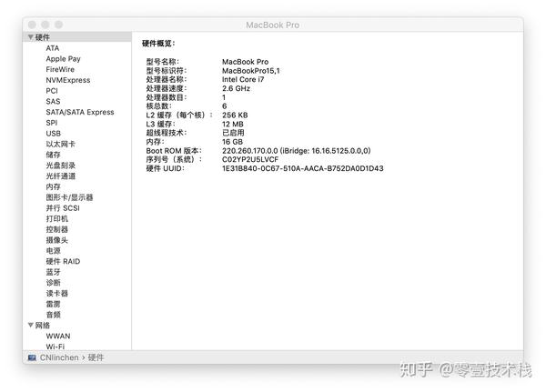Select 电源 in the sidebar
546x392 pixels.
point(54,251)
